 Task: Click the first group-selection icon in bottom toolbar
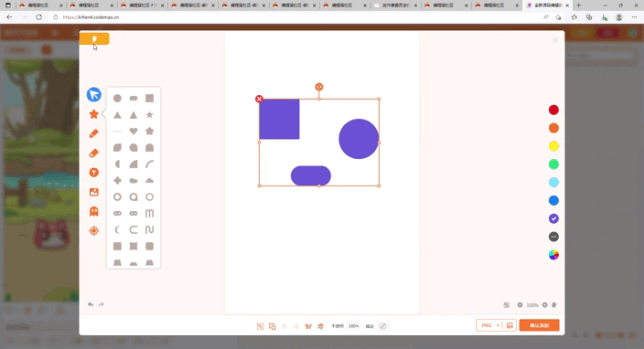260,326
